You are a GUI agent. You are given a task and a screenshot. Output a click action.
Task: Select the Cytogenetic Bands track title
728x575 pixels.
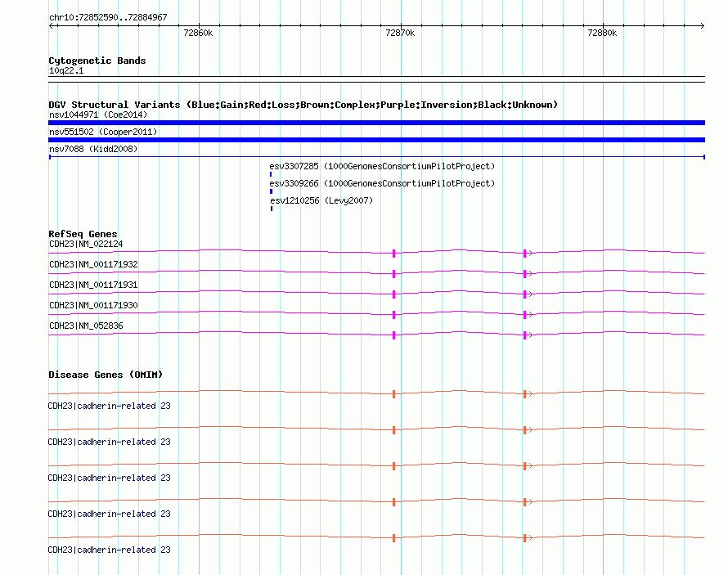click(97, 61)
